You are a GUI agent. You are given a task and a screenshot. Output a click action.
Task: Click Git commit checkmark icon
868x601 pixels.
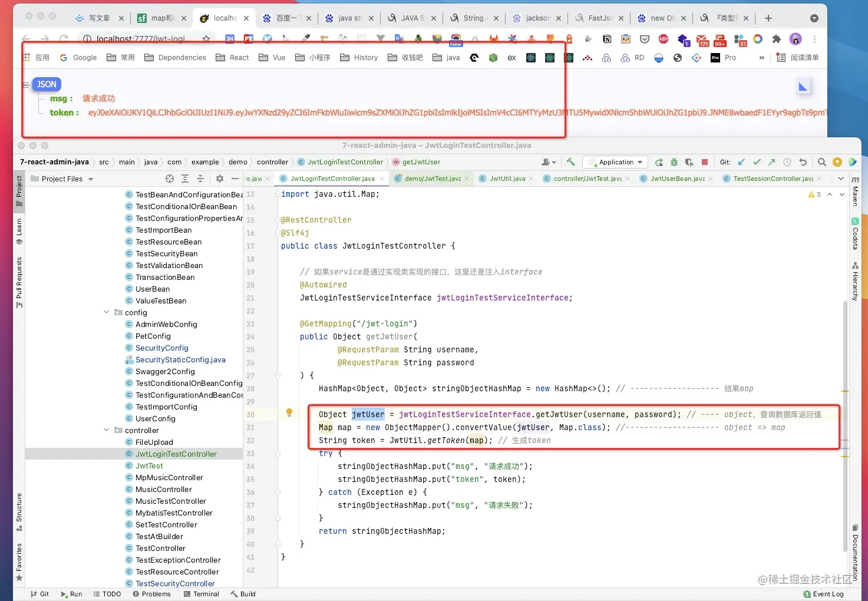click(x=757, y=162)
